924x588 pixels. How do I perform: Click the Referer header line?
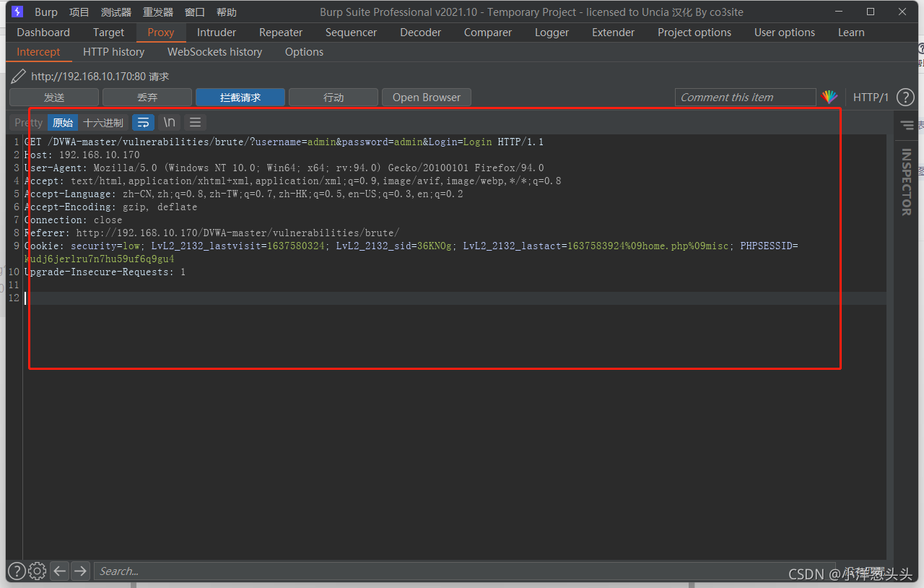tap(212, 233)
